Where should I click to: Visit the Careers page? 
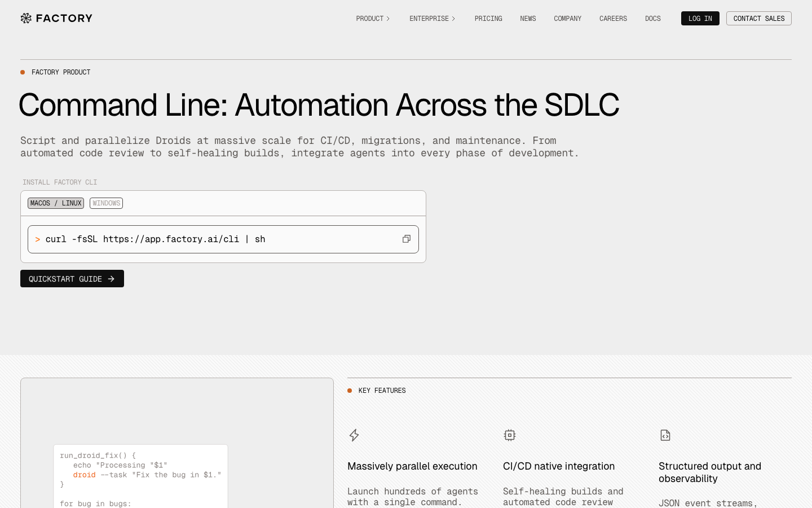click(613, 19)
